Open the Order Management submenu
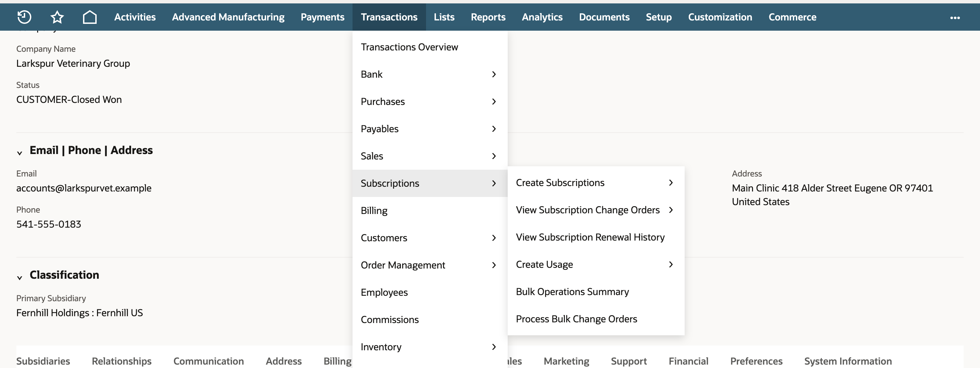This screenshot has height=368, width=980. coord(430,265)
